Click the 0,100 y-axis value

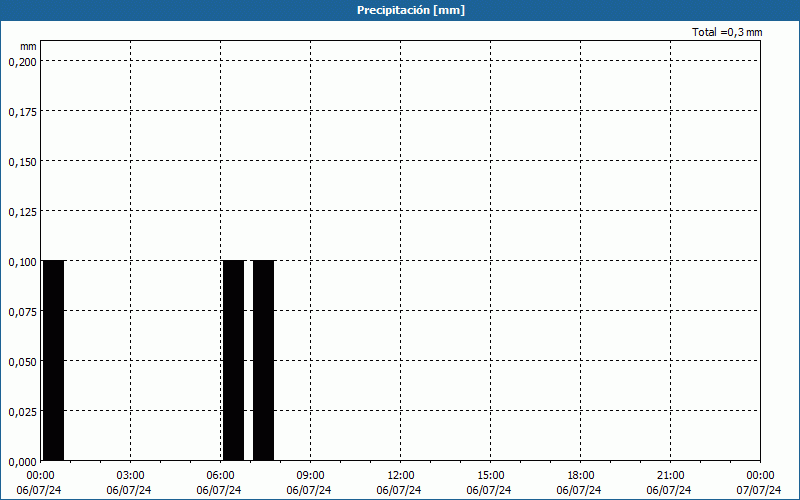(x=23, y=262)
